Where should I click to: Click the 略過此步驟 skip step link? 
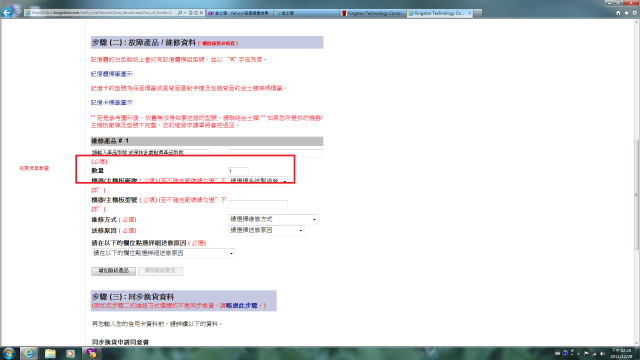[x=242, y=305]
